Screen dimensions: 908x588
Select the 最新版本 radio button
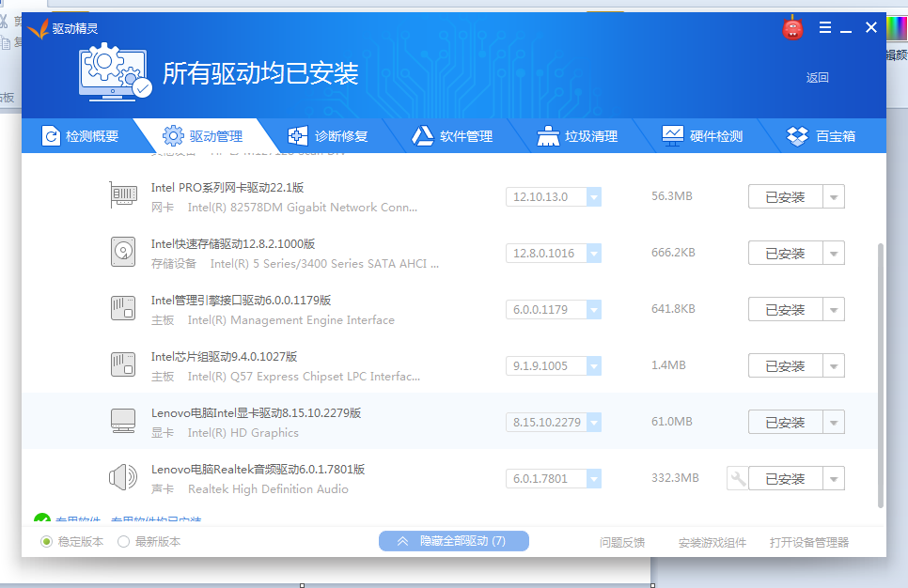pyautogui.click(x=122, y=541)
